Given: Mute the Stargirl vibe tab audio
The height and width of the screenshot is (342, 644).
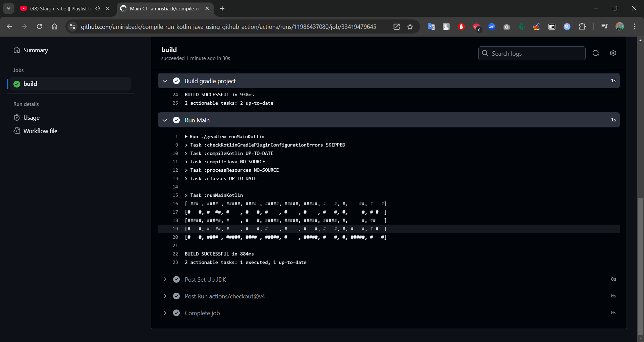Looking at the screenshot, I should 97,9.
